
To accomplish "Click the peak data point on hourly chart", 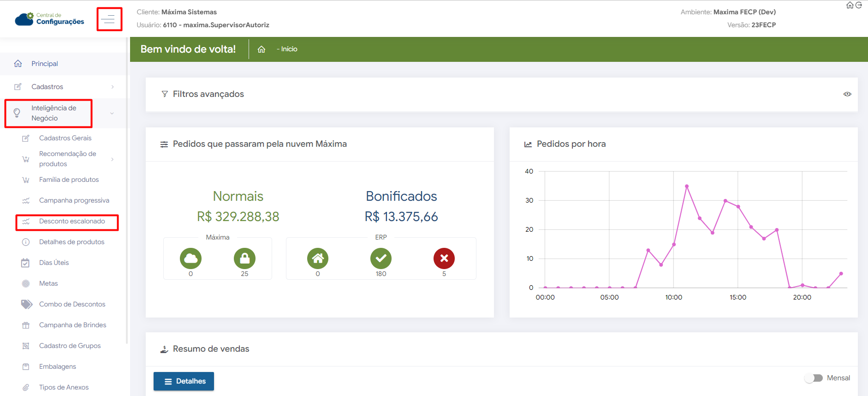I will pyautogui.click(x=687, y=186).
